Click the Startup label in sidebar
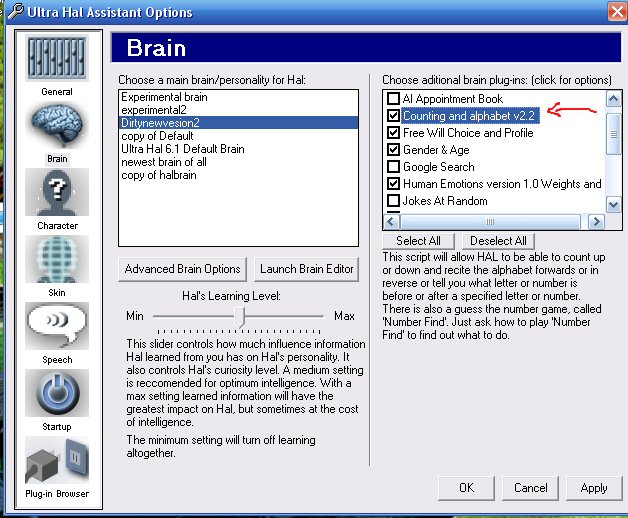Viewport: 628px width, 518px height. tap(57, 427)
